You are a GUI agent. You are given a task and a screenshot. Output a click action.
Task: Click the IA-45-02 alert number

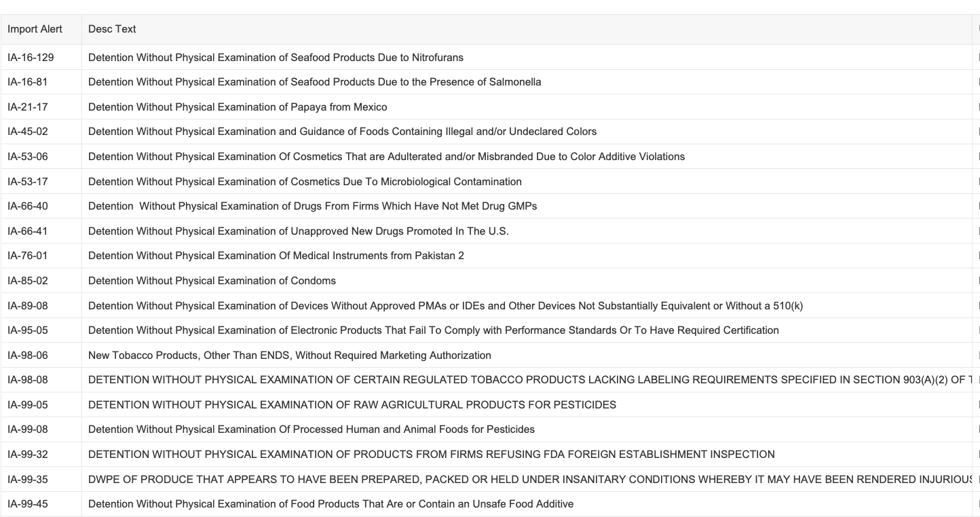28,132
